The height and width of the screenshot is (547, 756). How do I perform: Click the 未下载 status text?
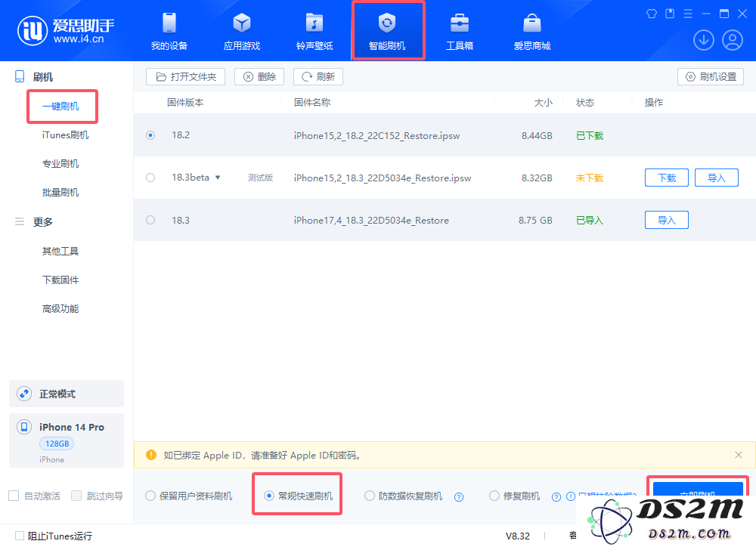[x=590, y=178]
